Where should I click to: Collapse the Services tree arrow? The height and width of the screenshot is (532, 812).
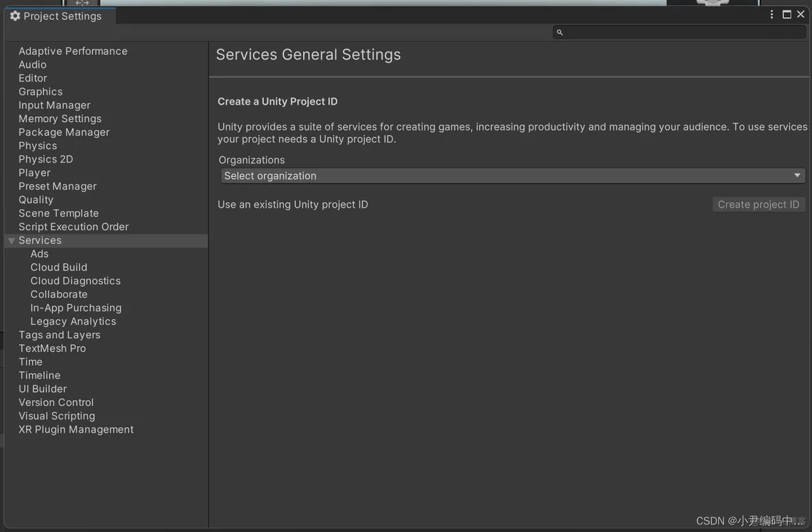click(x=12, y=241)
